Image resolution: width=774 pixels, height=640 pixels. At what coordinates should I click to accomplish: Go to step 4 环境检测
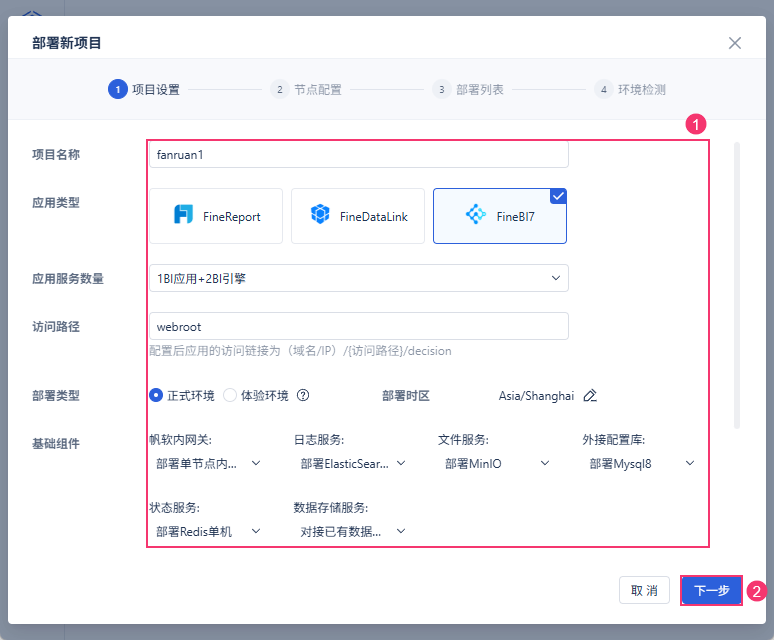pos(630,89)
